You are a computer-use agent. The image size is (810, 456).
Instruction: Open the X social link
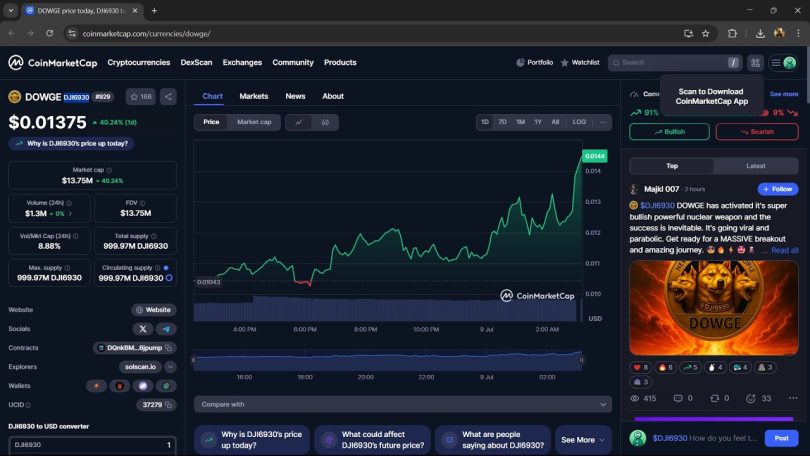(143, 329)
